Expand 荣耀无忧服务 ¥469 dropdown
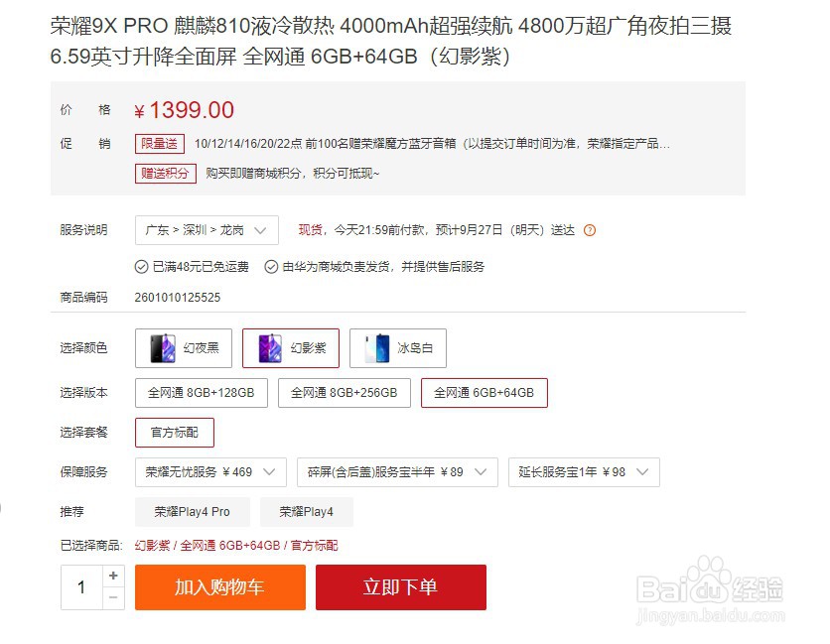 tap(210, 472)
